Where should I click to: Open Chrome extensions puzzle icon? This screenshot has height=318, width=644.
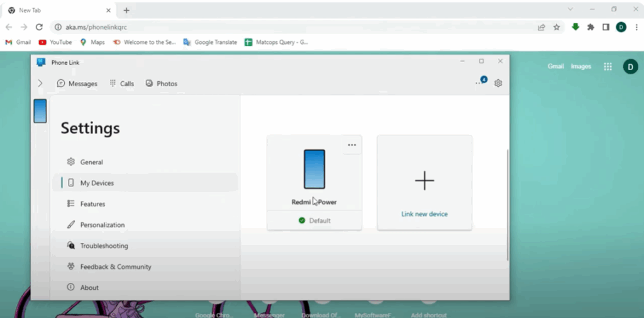click(x=591, y=27)
